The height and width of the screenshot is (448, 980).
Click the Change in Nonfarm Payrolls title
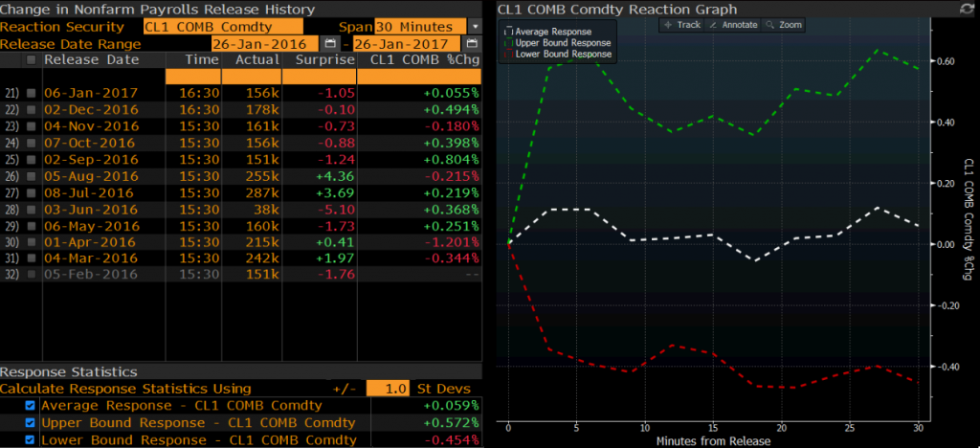[158, 10]
